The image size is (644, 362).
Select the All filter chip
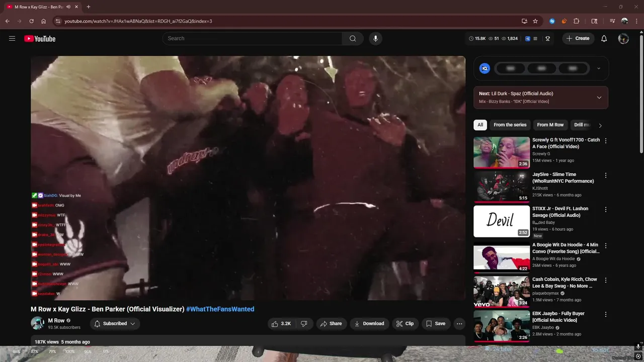pos(480,125)
